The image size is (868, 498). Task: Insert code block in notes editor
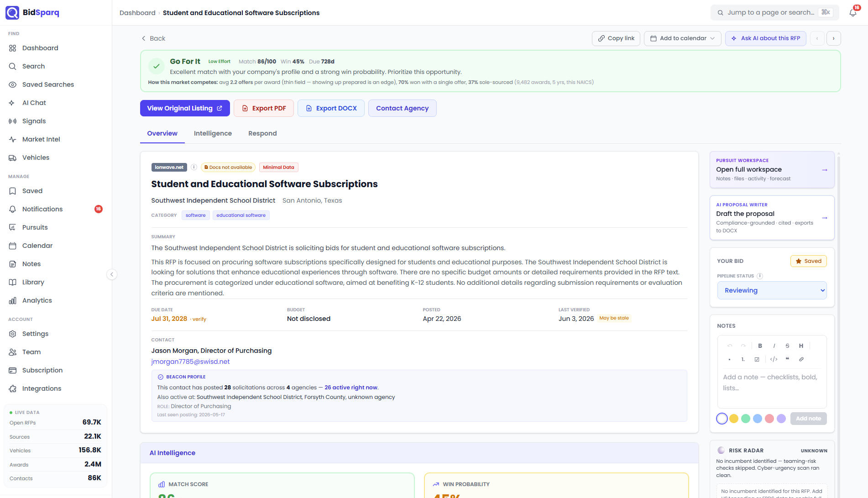[x=774, y=359]
